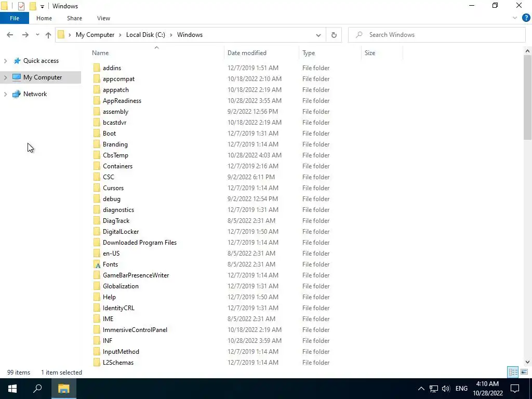
Task: Select Quick access in the navigation pane
Action: click(41, 61)
